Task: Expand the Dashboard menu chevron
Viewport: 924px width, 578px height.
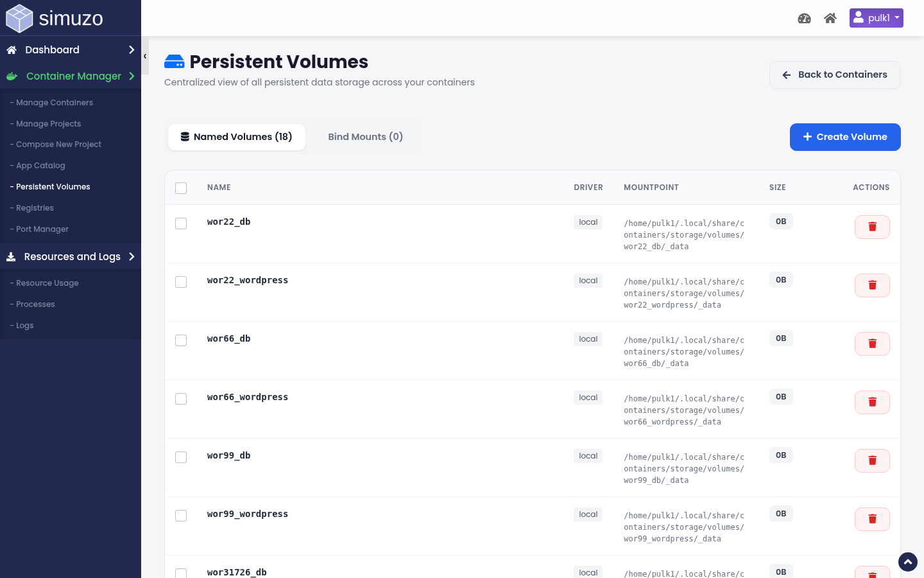Action: click(x=132, y=50)
